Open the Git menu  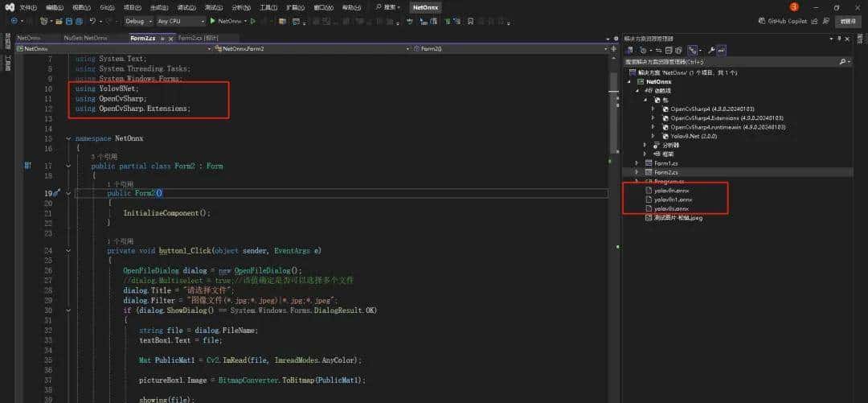(x=108, y=7)
